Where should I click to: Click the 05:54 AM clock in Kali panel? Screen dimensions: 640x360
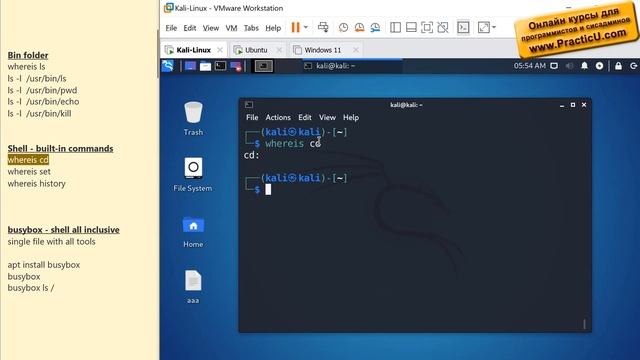pos(529,66)
